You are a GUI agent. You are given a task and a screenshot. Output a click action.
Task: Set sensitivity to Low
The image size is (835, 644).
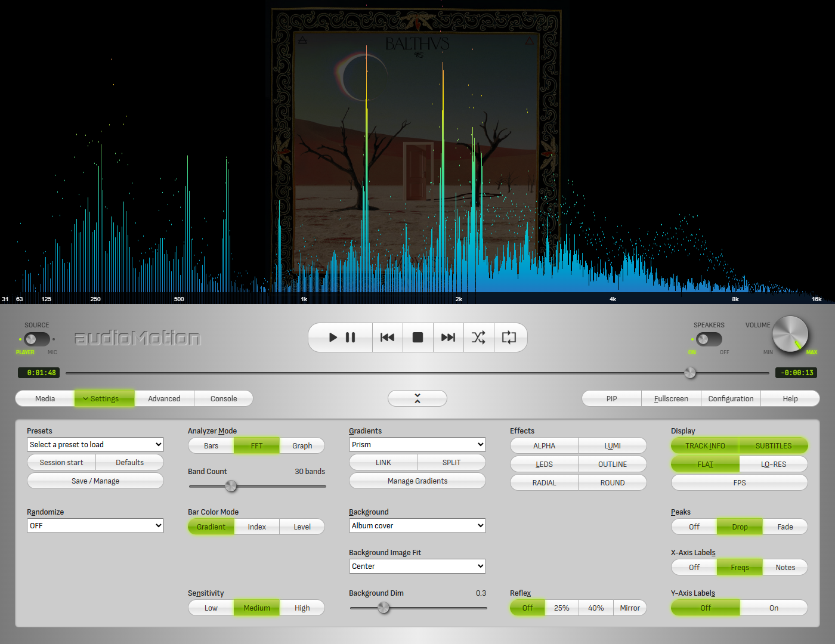point(211,608)
